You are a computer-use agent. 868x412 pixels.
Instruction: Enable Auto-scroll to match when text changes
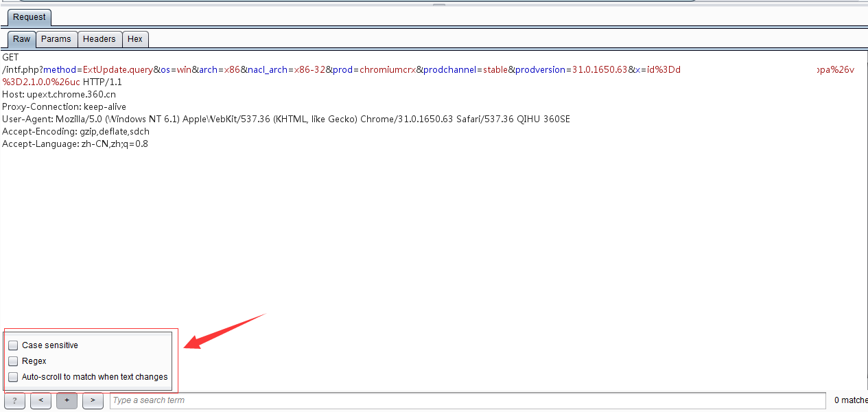click(13, 377)
